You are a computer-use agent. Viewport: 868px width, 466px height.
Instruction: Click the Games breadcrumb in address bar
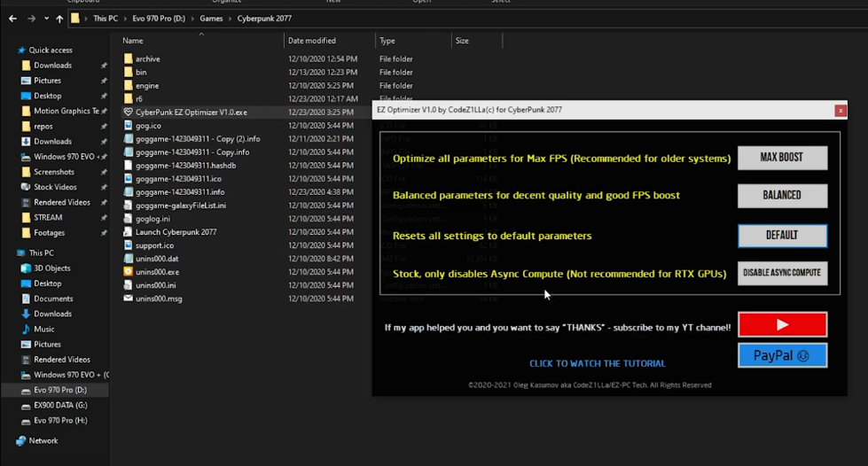point(211,19)
